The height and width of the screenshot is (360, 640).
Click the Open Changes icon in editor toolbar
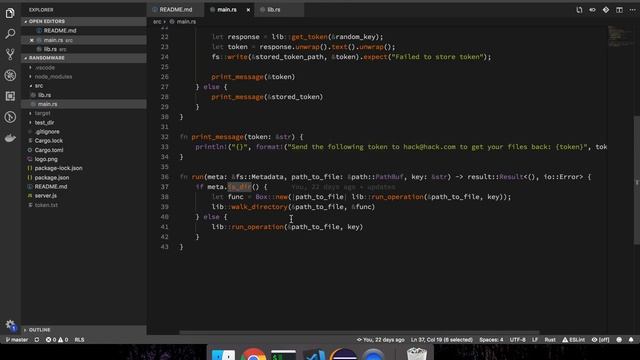579,10
